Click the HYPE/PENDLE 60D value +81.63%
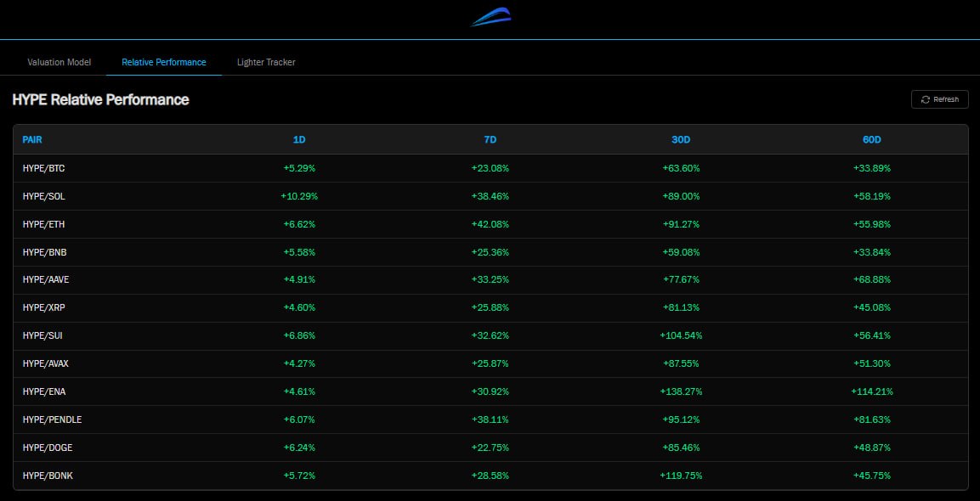980x501 pixels. pyautogui.click(x=872, y=419)
